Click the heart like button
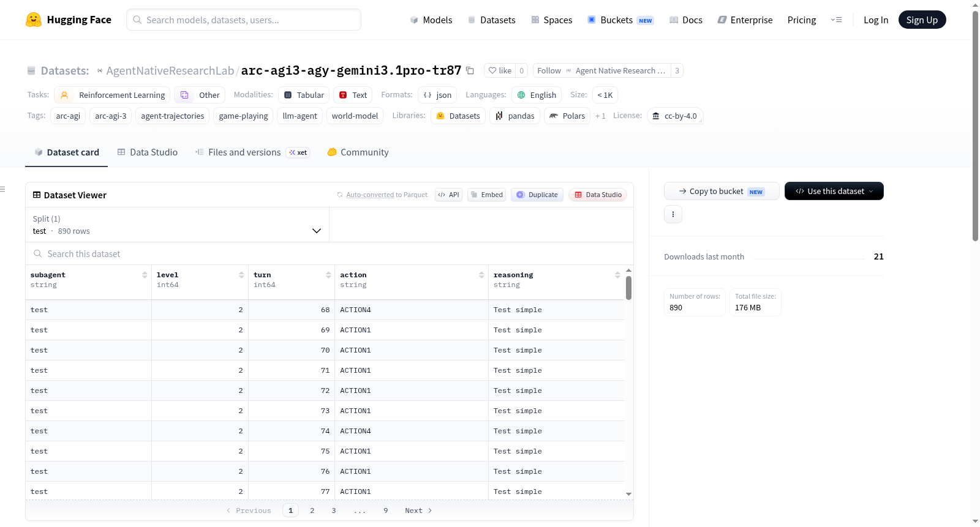This screenshot has width=980, height=527. 500,70
